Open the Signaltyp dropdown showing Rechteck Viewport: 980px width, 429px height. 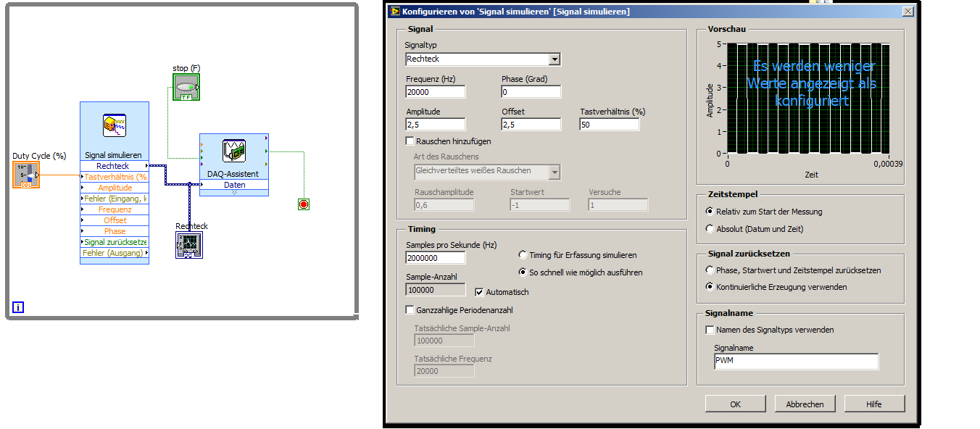pos(483,59)
